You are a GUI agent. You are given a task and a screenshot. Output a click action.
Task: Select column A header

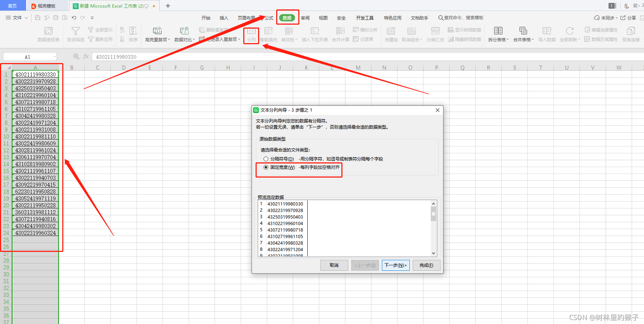click(35, 67)
